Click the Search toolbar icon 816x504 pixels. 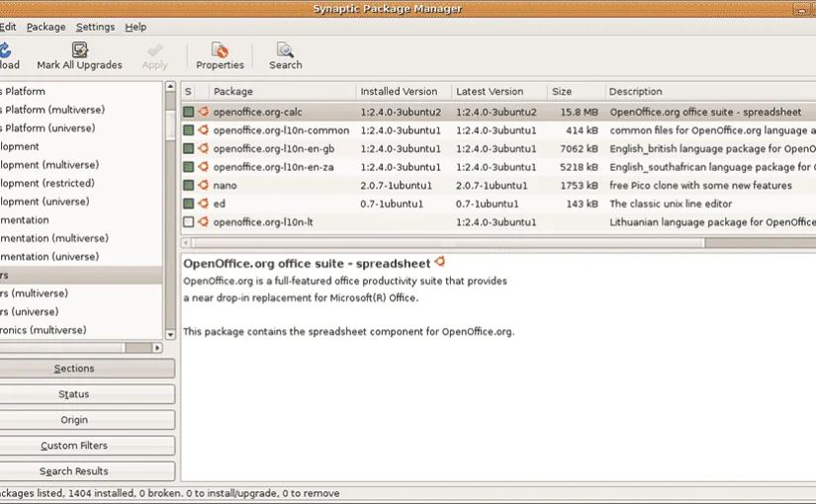285,50
